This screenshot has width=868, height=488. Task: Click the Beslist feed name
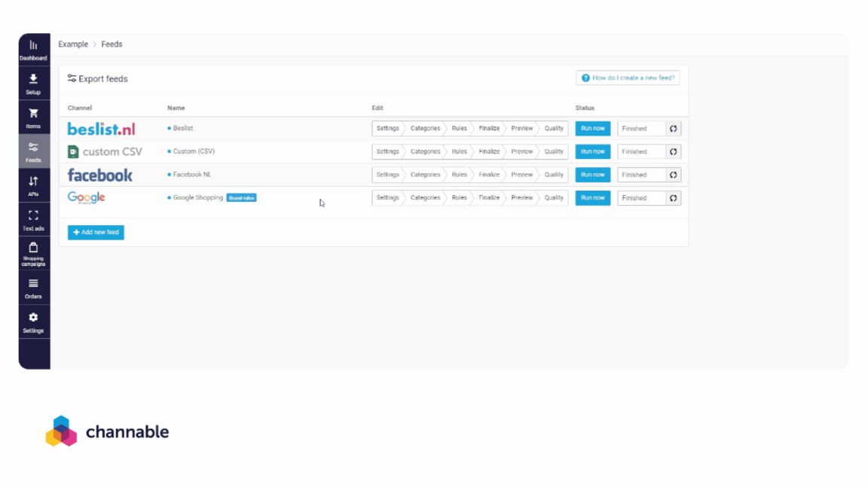point(182,128)
